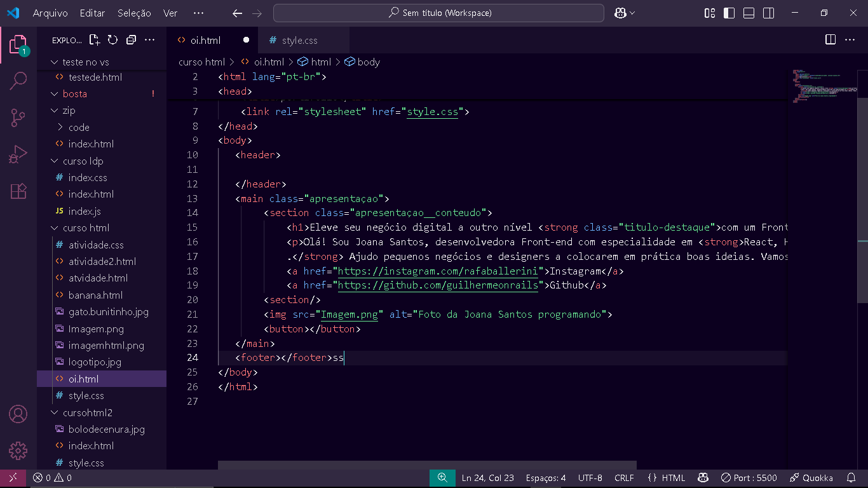This screenshot has width=868, height=488.
Task: Click the HTML language mode selector
Action: 667,478
